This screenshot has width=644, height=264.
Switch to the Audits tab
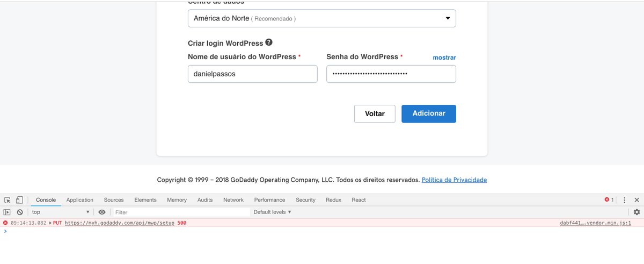click(205, 200)
